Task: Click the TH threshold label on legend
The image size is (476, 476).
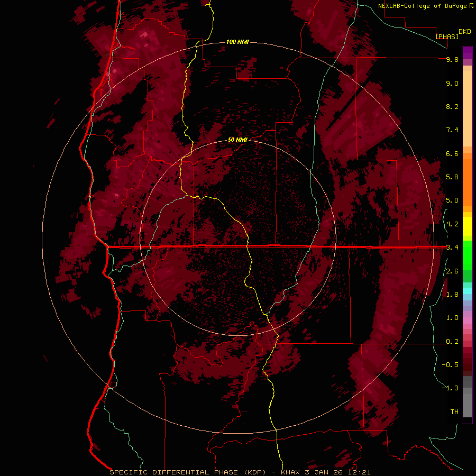Action: point(454,411)
